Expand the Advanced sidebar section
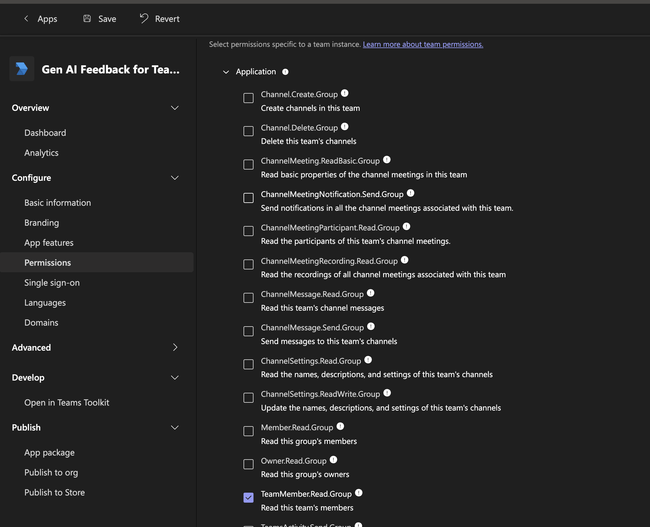This screenshot has height=527, width=650. 175,348
